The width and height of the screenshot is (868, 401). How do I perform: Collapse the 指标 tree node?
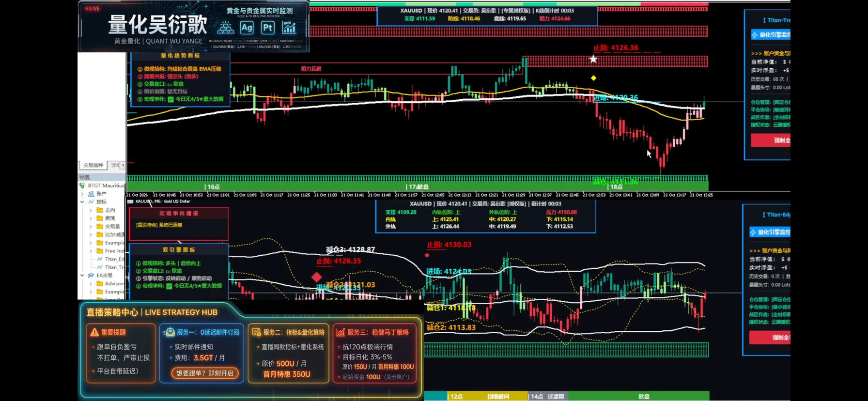(82, 202)
